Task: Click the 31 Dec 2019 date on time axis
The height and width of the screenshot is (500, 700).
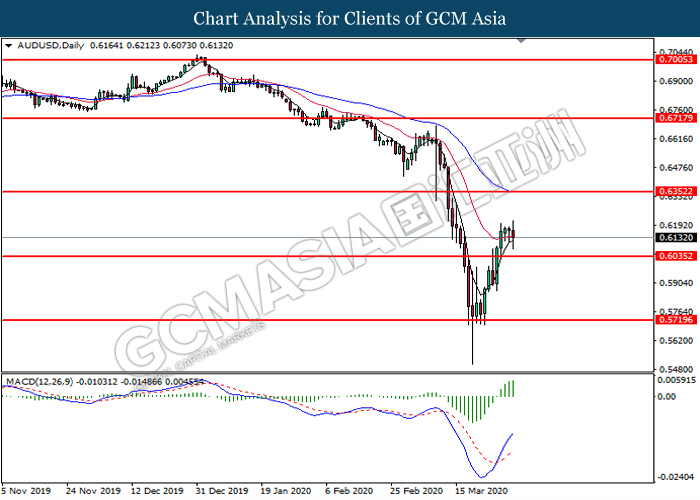Action: coord(222,491)
